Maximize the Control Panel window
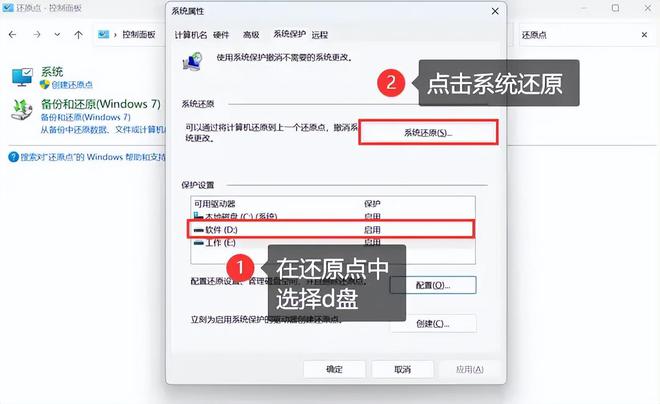Screen dimensions: 660x404 coord(615,8)
